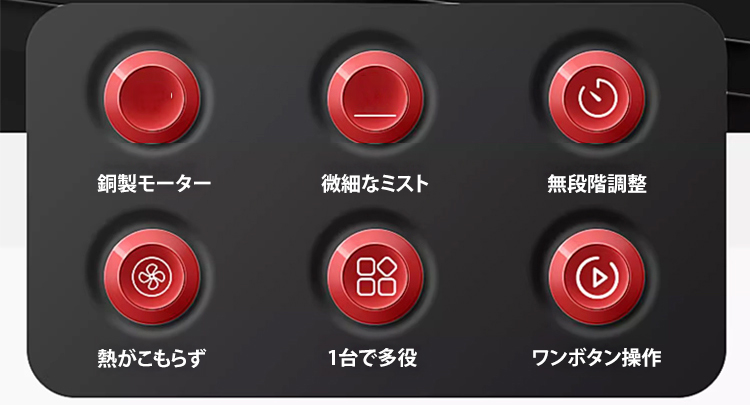Image resolution: width=750 pixels, height=405 pixels.
Task: Click the 操作 kanji in ワンボタン操作
Action: (x=641, y=358)
